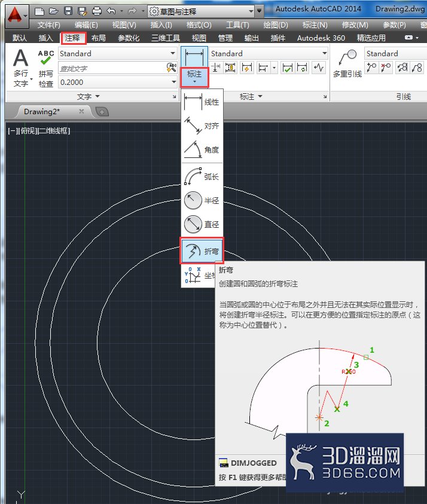
Task: Click the Jogged Linear dimension icon
Action: (319, 68)
